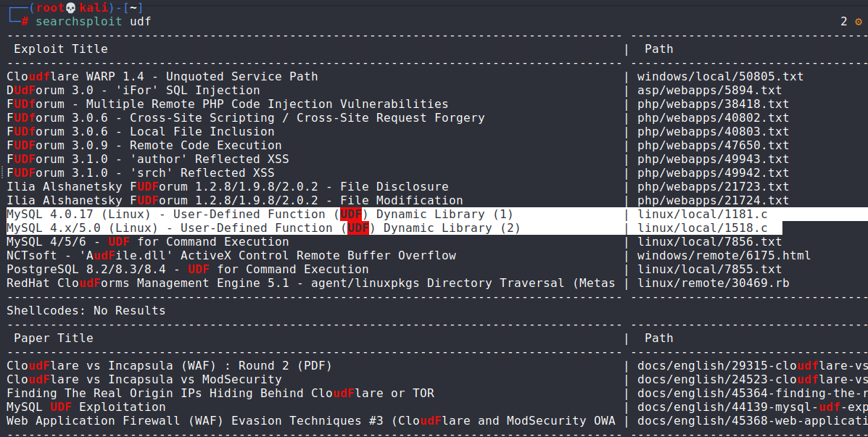
Task: Click path 'linux/remote/30469.rb'
Action: click(x=713, y=283)
